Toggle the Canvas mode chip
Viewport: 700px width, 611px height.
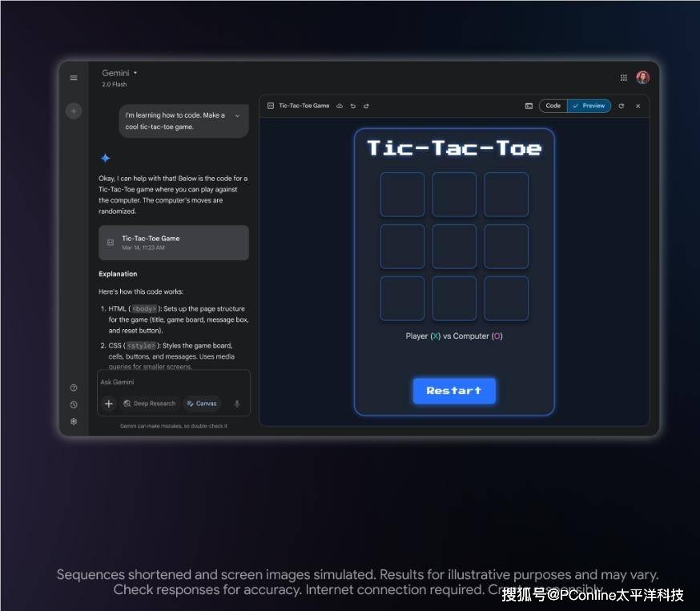point(202,404)
